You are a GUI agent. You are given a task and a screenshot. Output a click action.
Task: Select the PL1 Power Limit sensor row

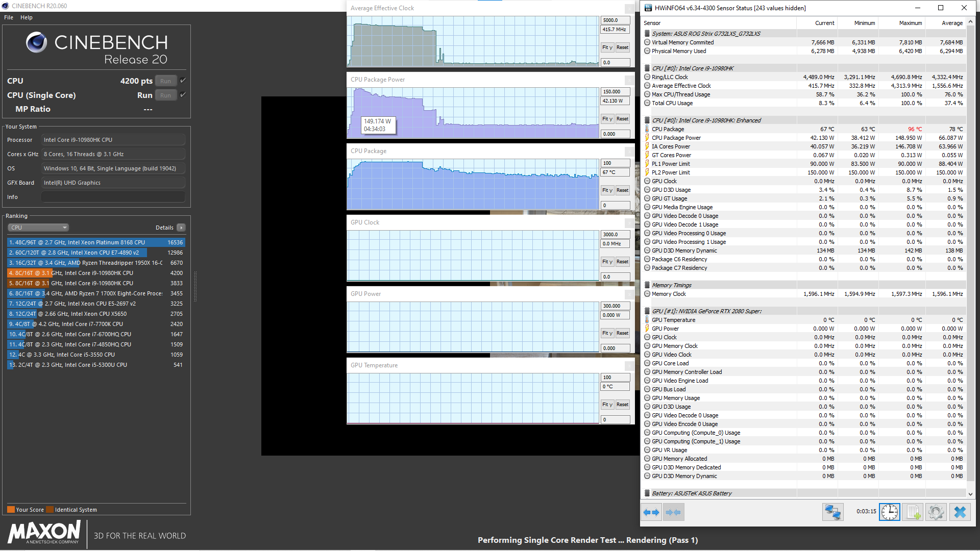click(804, 164)
